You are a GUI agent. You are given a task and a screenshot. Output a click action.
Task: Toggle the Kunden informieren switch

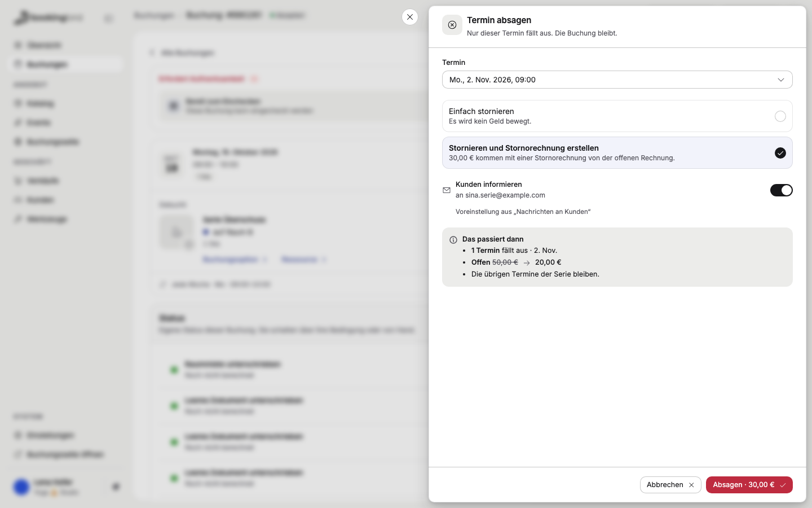pyautogui.click(x=781, y=190)
